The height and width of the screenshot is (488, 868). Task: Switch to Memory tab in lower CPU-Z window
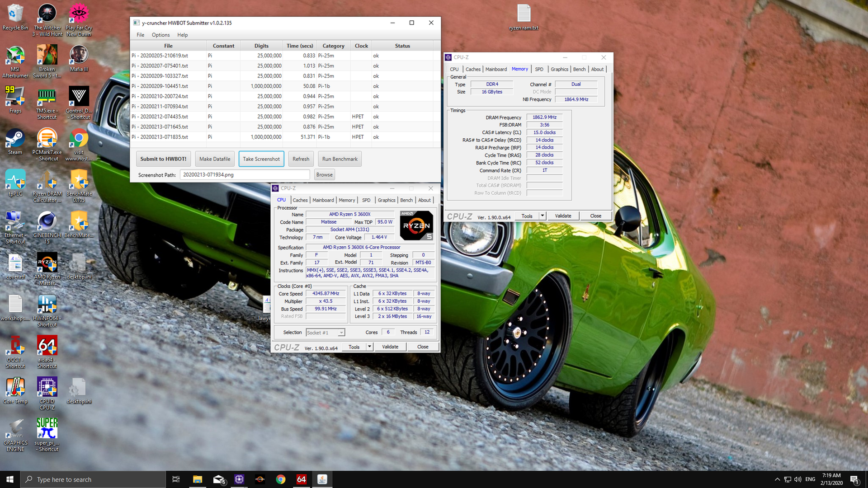pyautogui.click(x=347, y=200)
